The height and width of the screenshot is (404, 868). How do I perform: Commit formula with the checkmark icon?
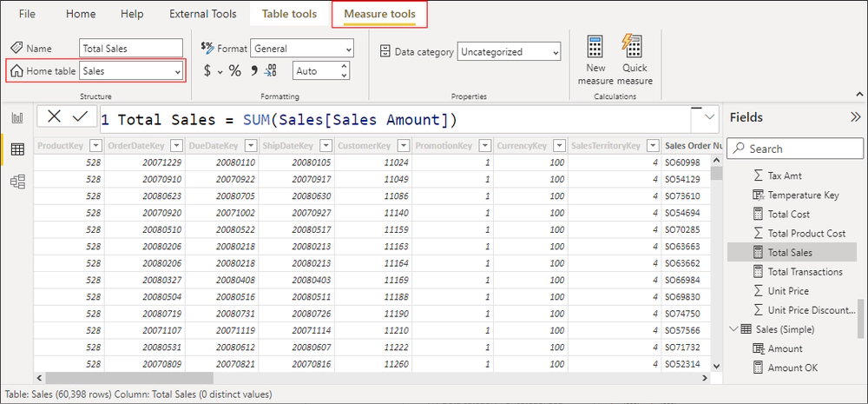coord(81,116)
